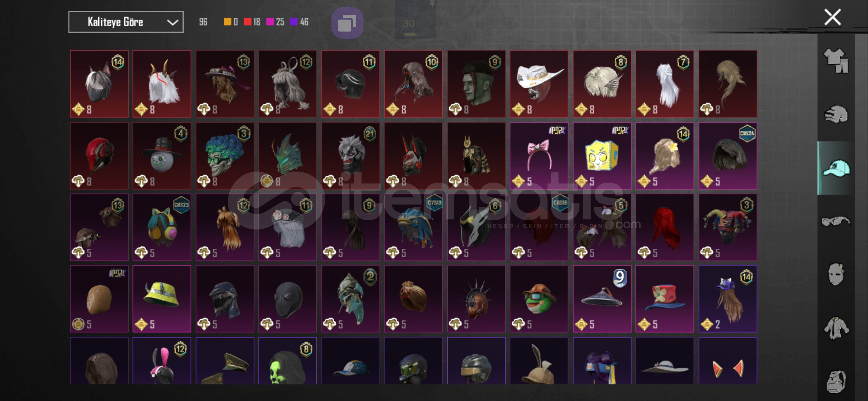Filter by pink quality count 25
This screenshot has height=401, width=868.
275,22
